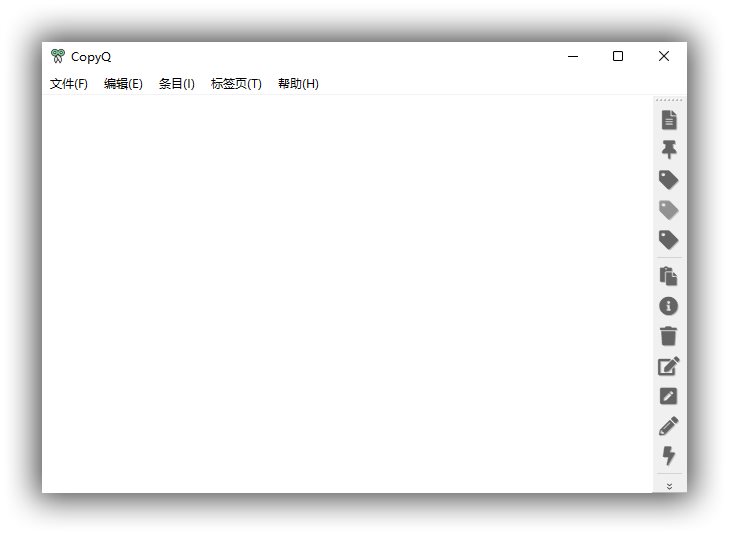Click the CopyQ app icon in title bar

(x=58, y=57)
